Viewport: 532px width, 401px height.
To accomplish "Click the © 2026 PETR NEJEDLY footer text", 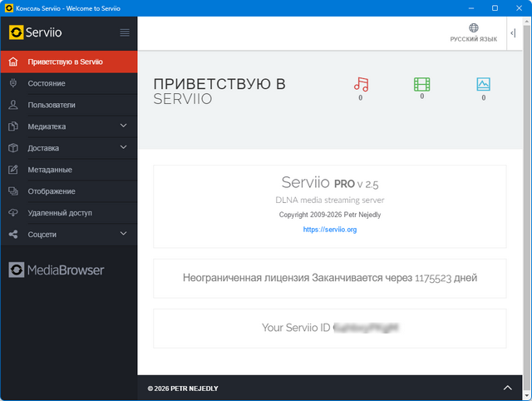I will tap(183, 389).
